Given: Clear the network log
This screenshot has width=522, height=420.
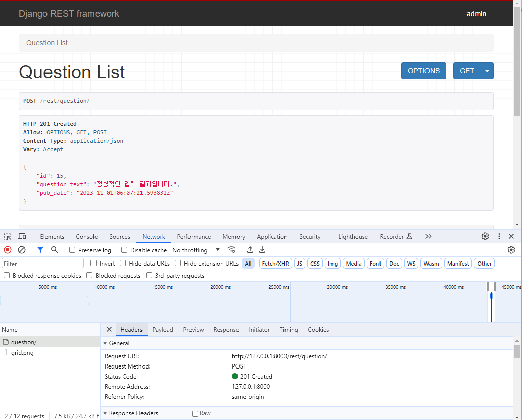Looking at the screenshot, I should pos(22,250).
